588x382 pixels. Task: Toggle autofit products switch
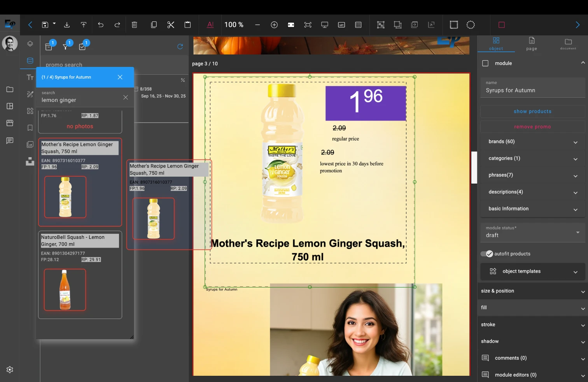[x=486, y=254]
